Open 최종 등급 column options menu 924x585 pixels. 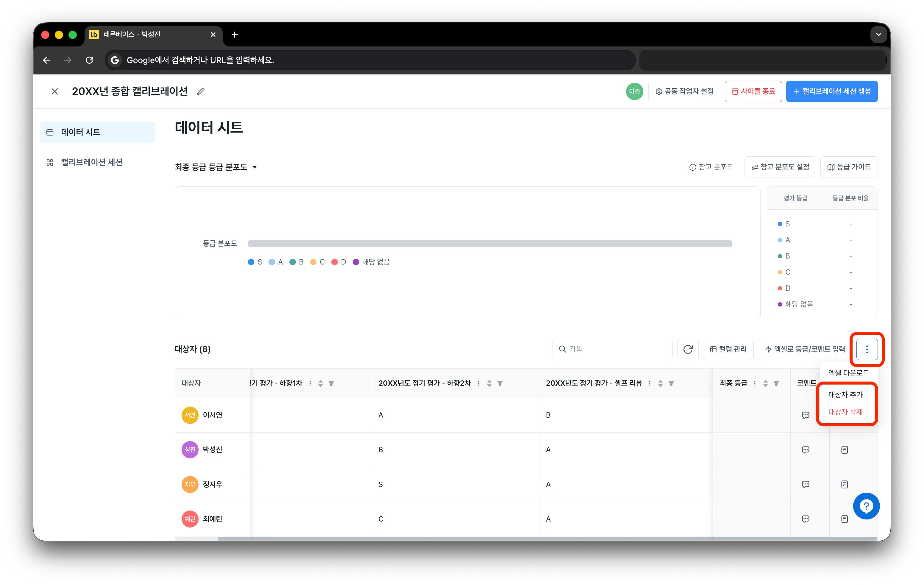[x=755, y=383]
